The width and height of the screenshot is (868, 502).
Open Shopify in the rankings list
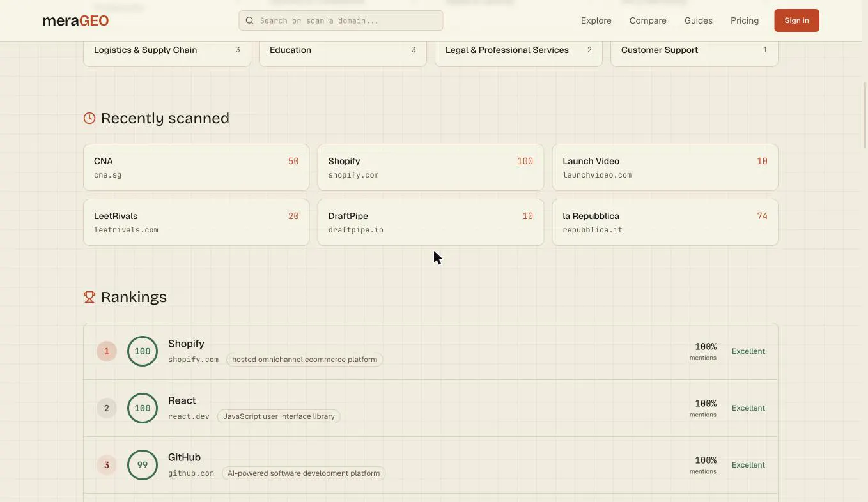pos(431,351)
